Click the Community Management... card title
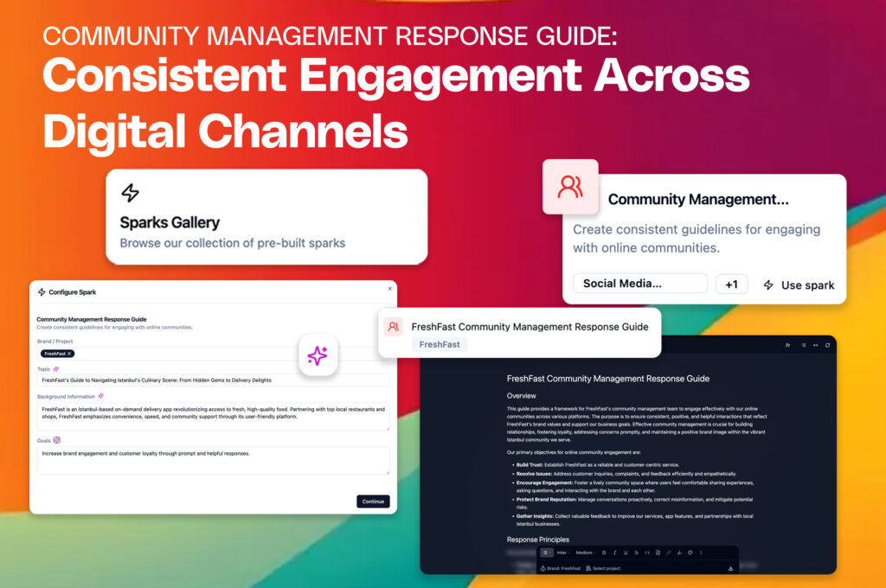The image size is (886, 588). tap(698, 200)
